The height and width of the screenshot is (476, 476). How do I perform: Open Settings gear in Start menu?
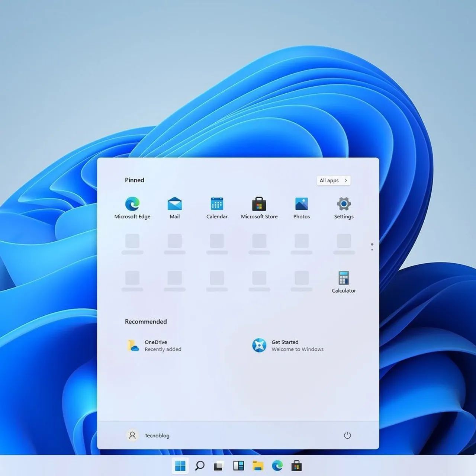coord(344,208)
